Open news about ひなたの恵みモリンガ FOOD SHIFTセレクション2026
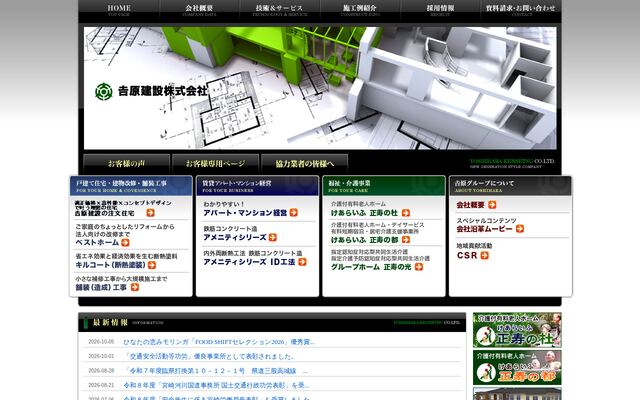640x400 pixels. pyautogui.click(x=219, y=342)
